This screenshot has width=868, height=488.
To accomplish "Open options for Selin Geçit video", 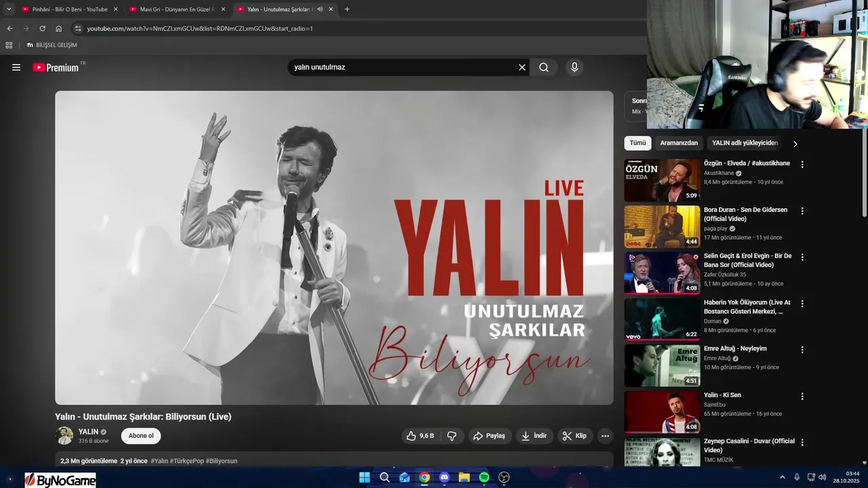I will click(802, 258).
